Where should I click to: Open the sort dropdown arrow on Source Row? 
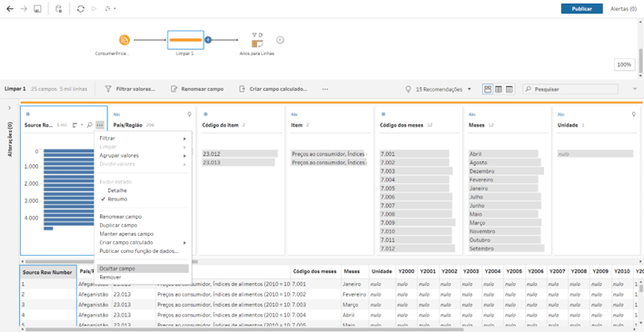coord(82,125)
